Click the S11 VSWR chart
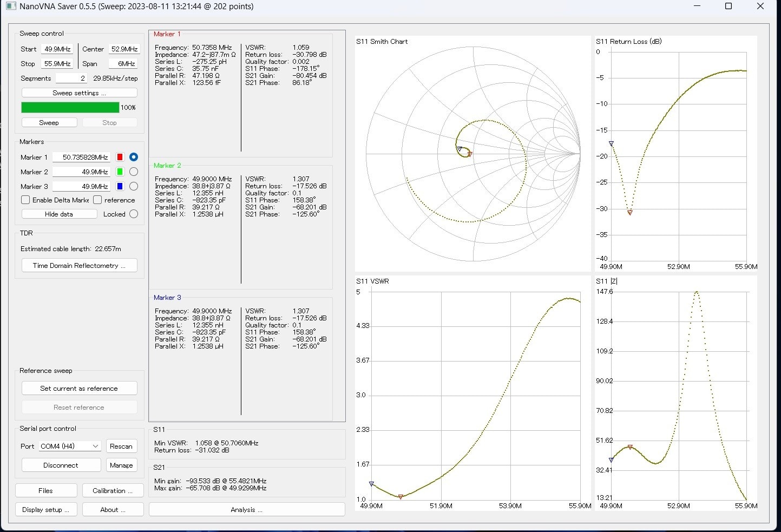 472,394
